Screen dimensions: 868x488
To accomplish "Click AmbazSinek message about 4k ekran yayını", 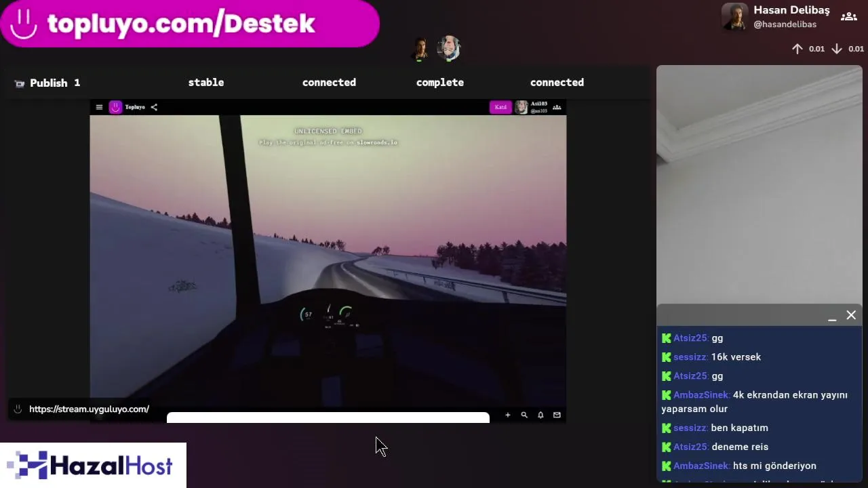I will [x=755, y=402].
